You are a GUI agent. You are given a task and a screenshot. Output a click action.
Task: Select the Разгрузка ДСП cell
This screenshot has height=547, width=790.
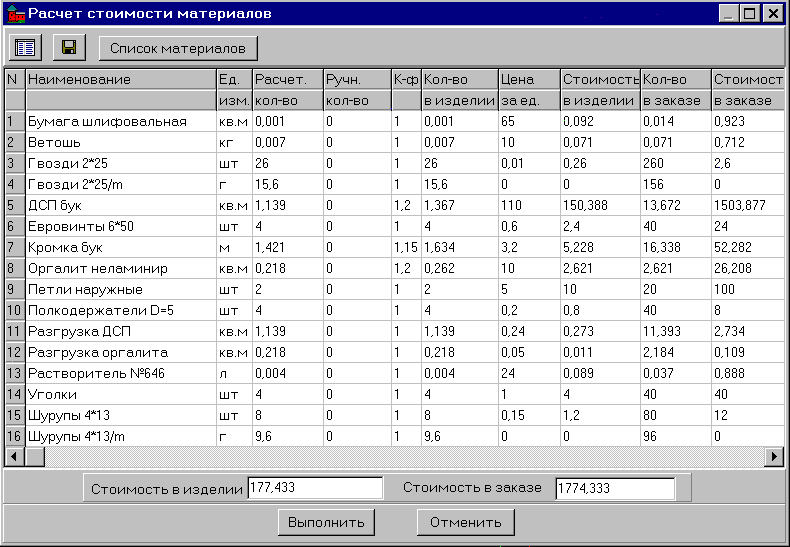(x=121, y=331)
